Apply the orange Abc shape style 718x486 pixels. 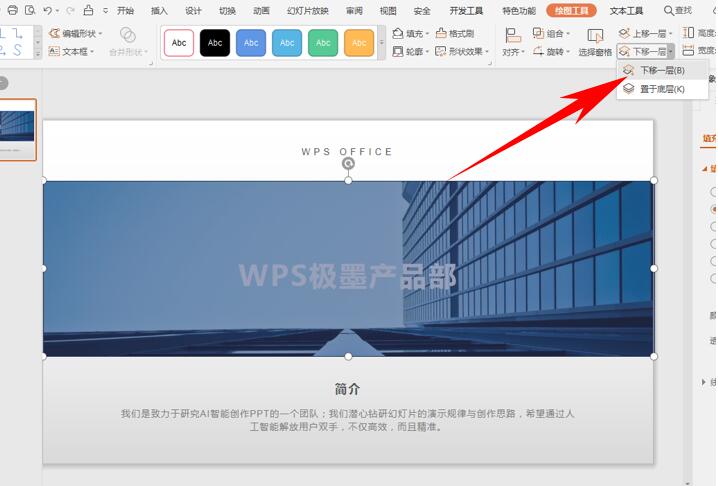point(359,43)
